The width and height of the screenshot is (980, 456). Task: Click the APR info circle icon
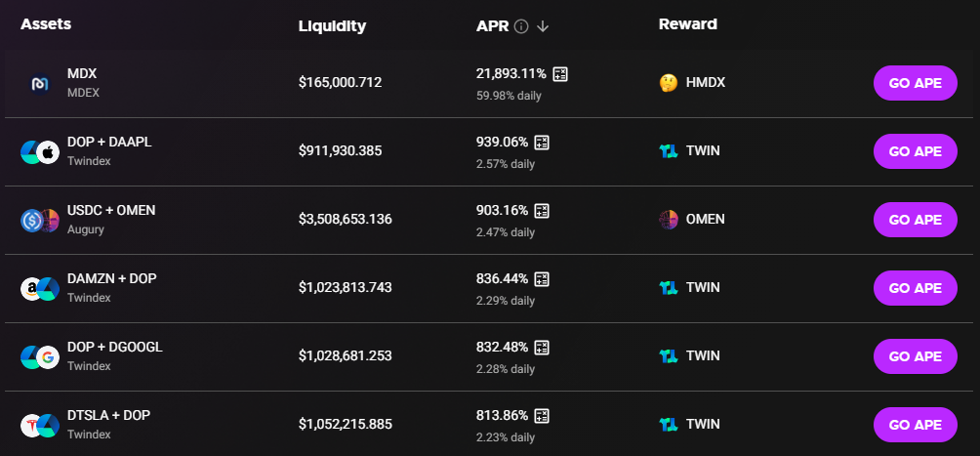point(521,26)
